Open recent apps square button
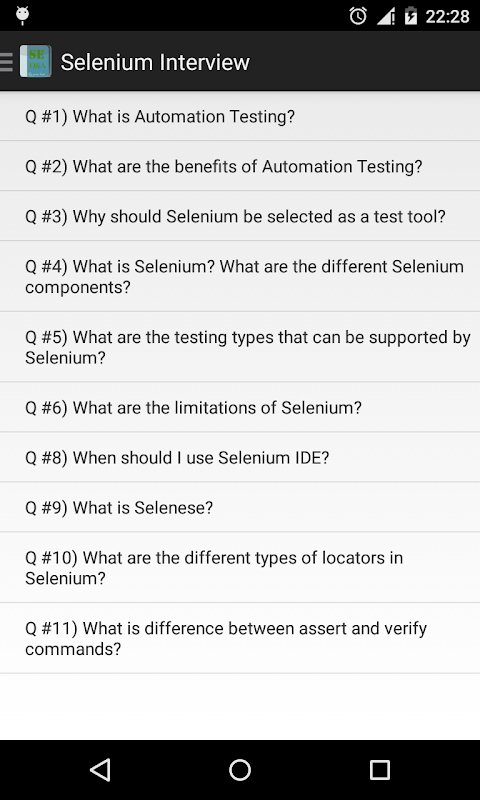Image resolution: width=480 pixels, height=800 pixels. 380,769
